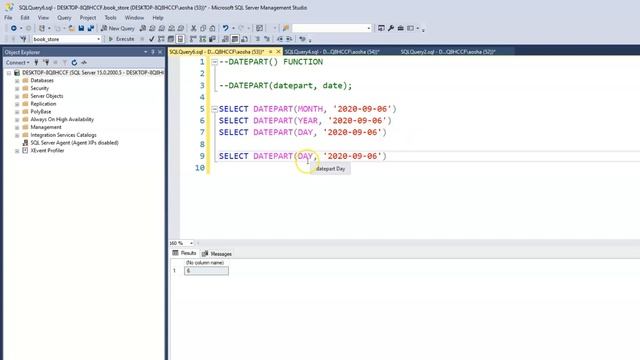Click the (No column name) header

(x=205, y=263)
